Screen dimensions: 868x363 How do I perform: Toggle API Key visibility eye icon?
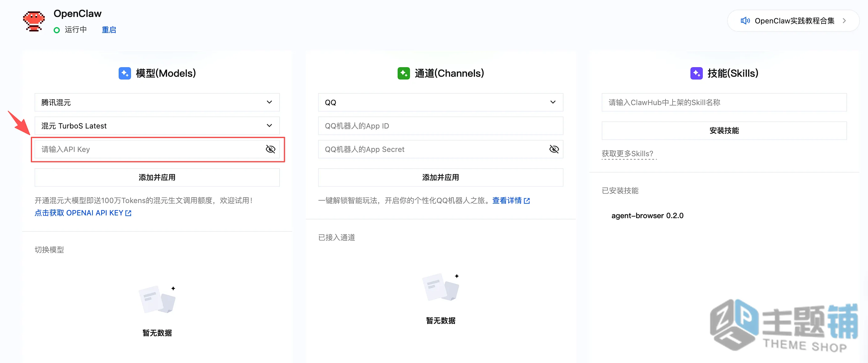click(270, 149)
